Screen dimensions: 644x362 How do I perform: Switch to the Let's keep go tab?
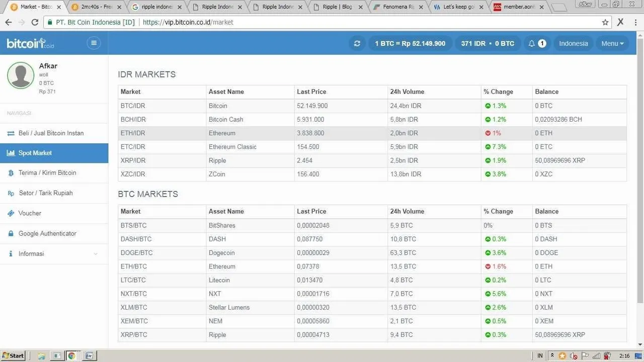coord(458,7)
